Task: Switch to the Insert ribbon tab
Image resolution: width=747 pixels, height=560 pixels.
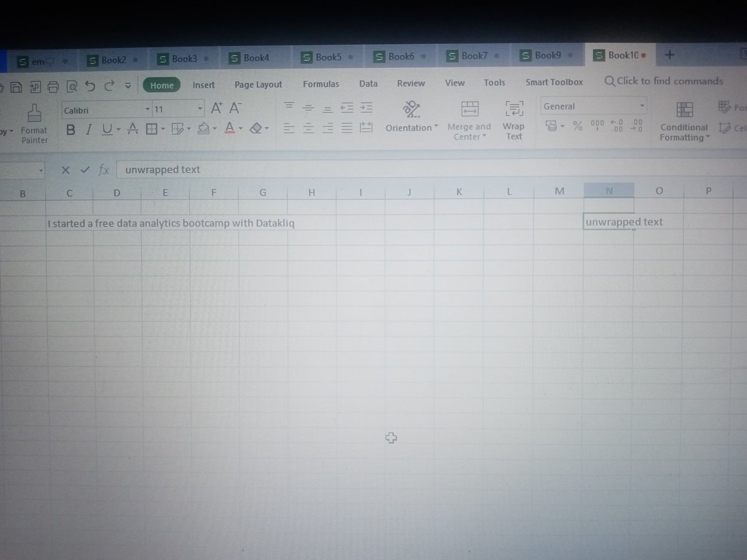Action: pyautogui.click(x=204, y=85)
